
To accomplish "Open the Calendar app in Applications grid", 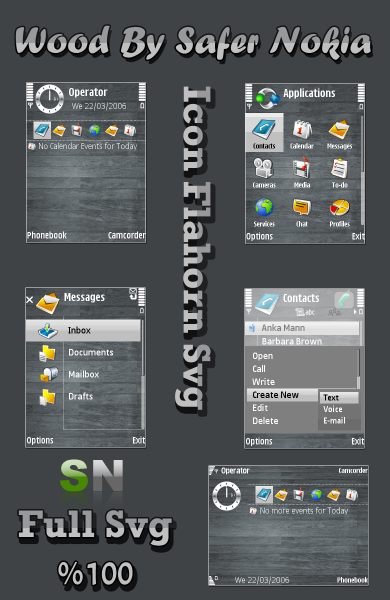I will [x=302, y=134].
